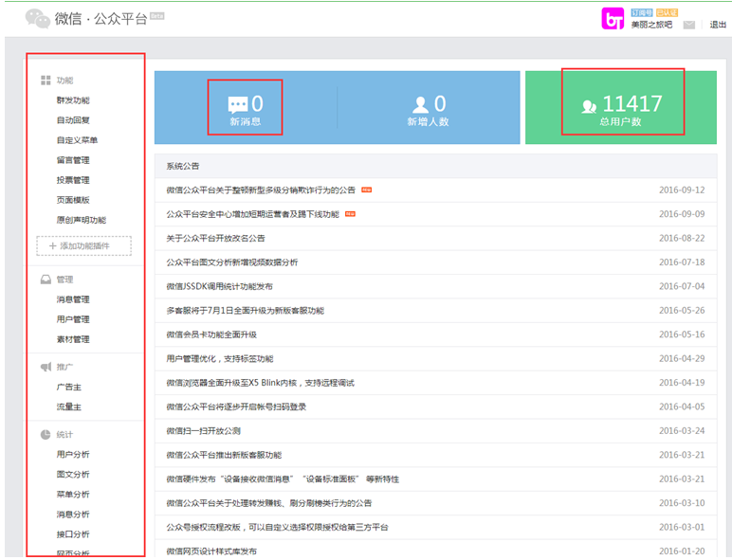Click 订阅号 account type badge

[641, 12]
